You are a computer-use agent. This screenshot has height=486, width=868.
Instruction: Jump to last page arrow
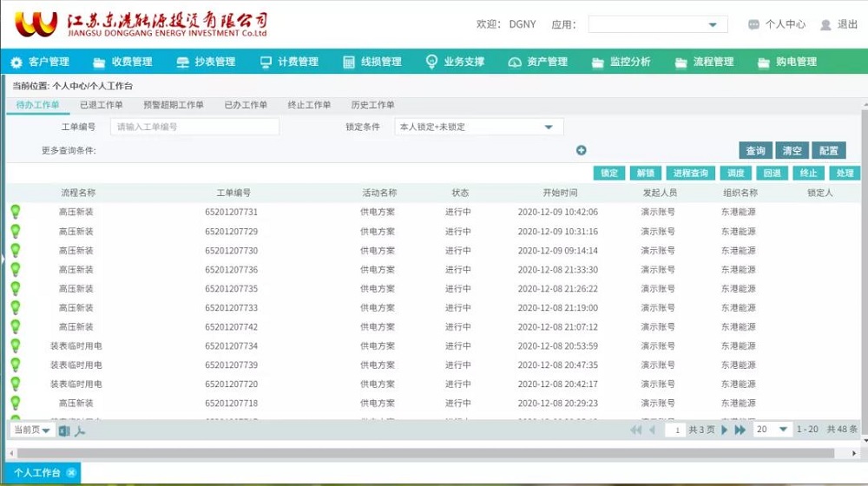740,430
